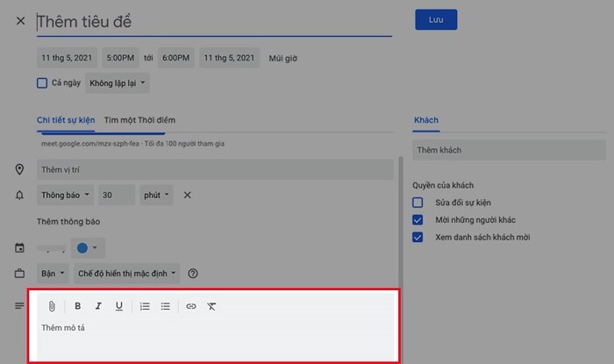The image size is (614, 364).
Task: Uncheck Mời những người khác
Action: click(x=418, y=220)
